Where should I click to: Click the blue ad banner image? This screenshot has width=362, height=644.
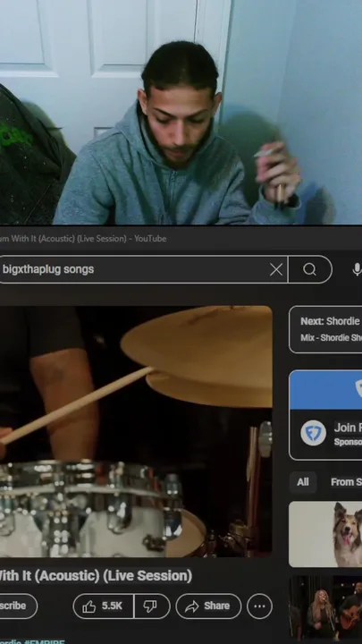click(326, 390)
